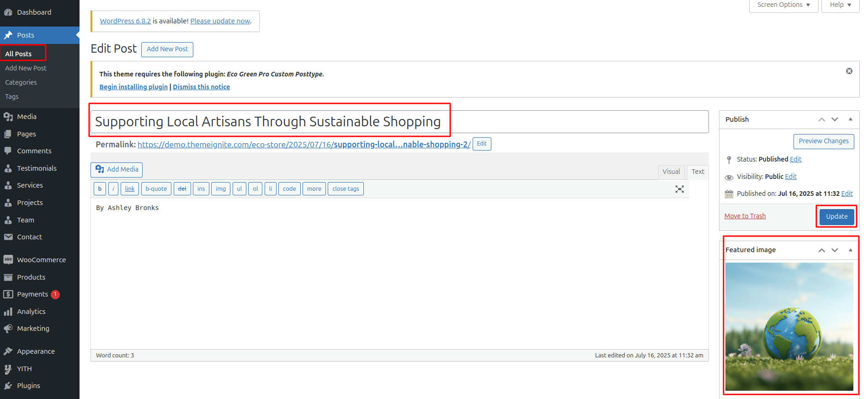The image size is (868, 399).
Task: Expand the Help dropdown tab
Action: coord(840,5)
